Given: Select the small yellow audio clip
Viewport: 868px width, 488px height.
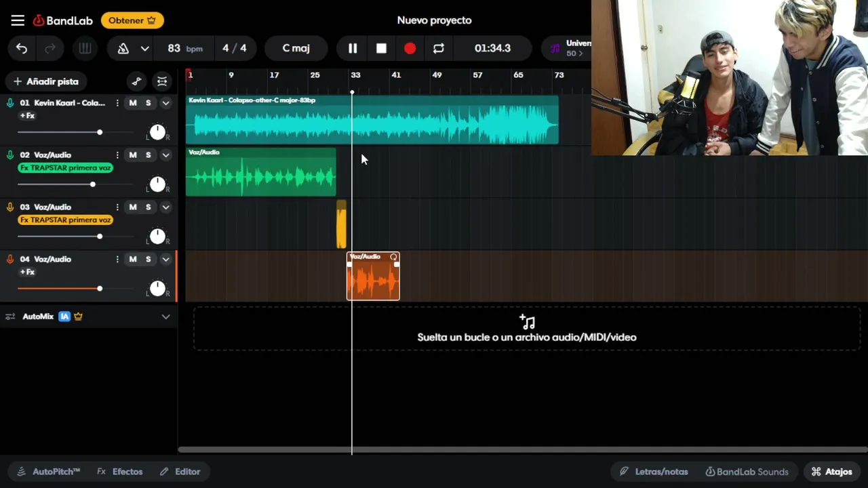Looking at the screenshot, I should point(341,224).
